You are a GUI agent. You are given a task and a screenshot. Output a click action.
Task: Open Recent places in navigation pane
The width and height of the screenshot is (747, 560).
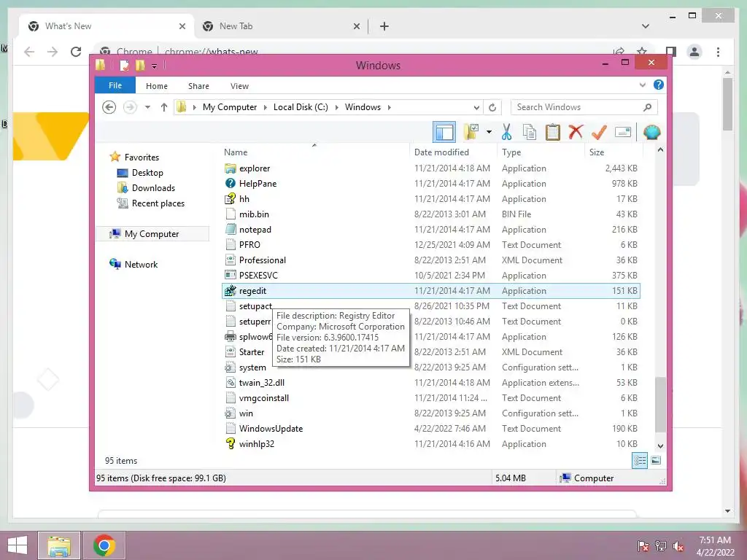pos(158,203)
